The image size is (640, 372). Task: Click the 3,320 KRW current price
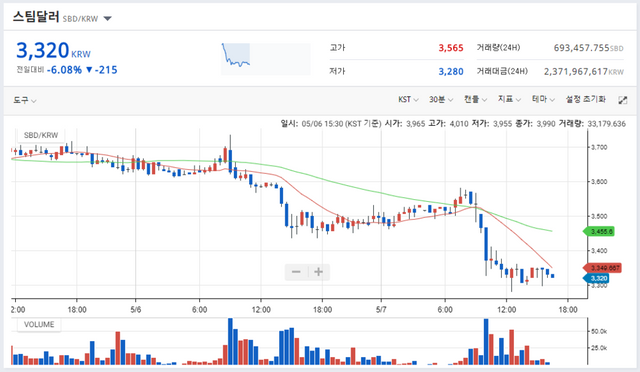point(53,50)
